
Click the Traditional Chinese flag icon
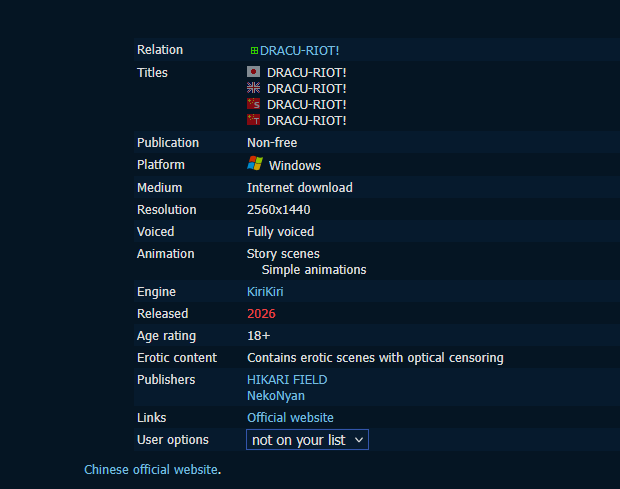tap(253, 120)
